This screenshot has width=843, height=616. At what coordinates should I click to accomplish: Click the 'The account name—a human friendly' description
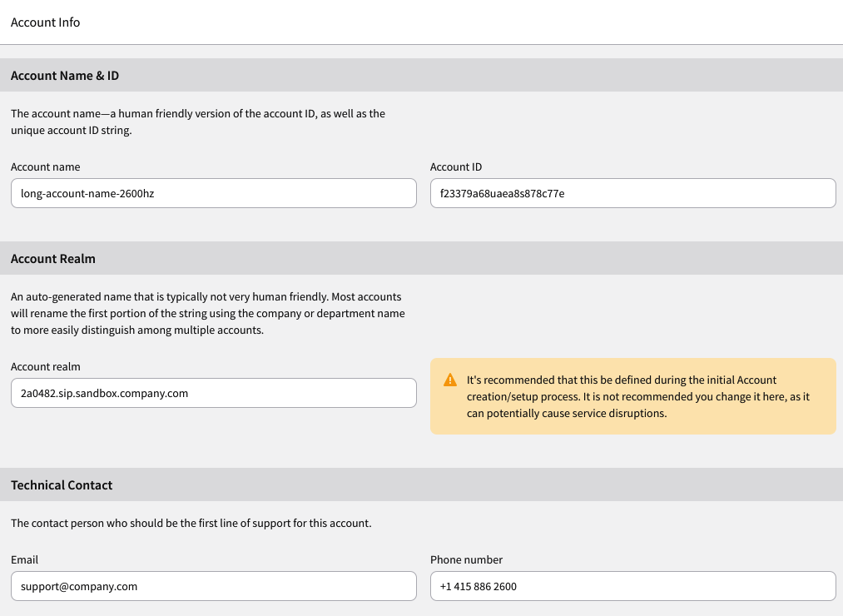[198, 122]
